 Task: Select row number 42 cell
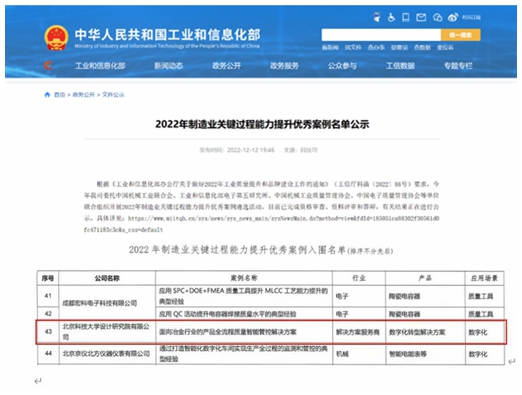(x=48, y=313)
